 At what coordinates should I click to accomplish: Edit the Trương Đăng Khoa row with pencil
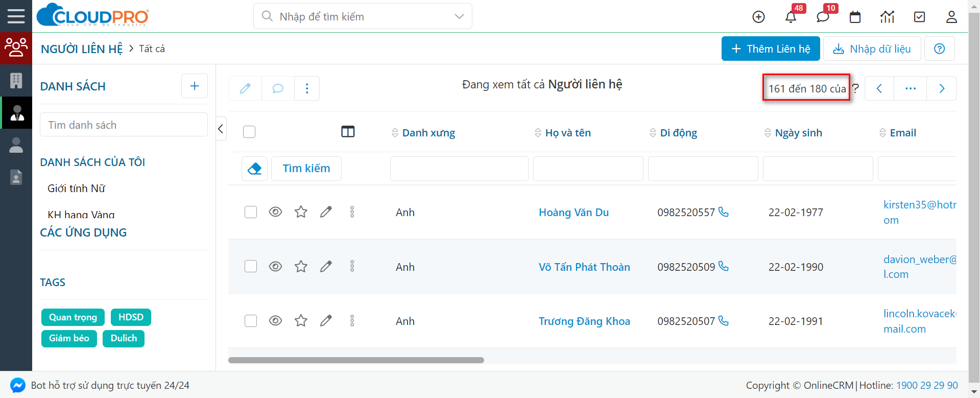pyautogui.click(x=326, y=320)
